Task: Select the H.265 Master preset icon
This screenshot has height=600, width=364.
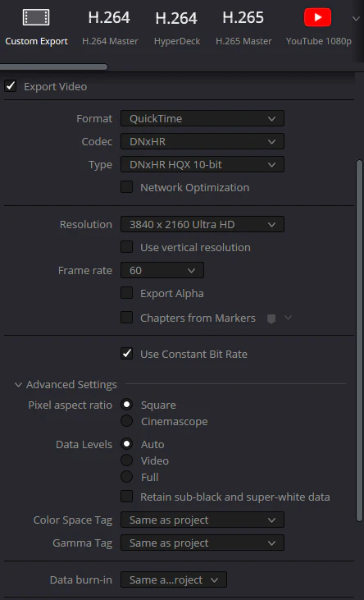Action: click(x=243, y=17)
